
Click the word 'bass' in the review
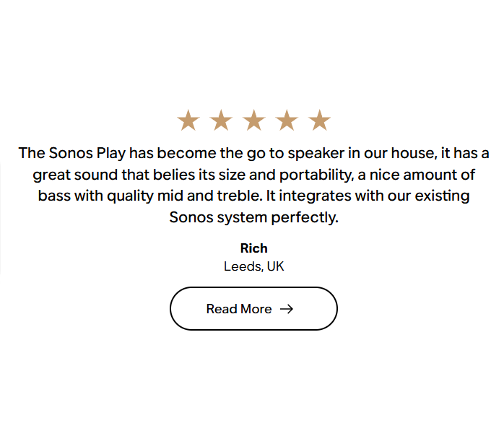pos(54,196)
